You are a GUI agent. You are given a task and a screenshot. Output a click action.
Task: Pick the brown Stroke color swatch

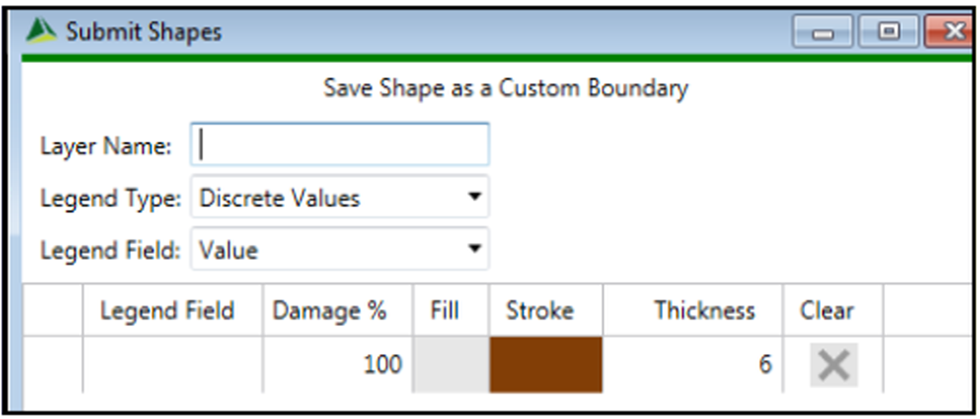pos(545,365)
